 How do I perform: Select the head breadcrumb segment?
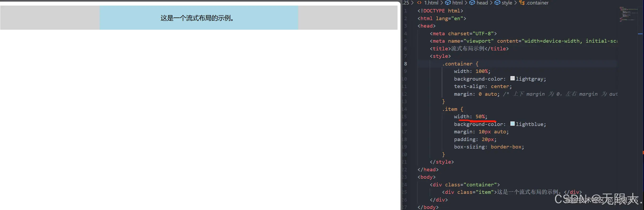482,3
